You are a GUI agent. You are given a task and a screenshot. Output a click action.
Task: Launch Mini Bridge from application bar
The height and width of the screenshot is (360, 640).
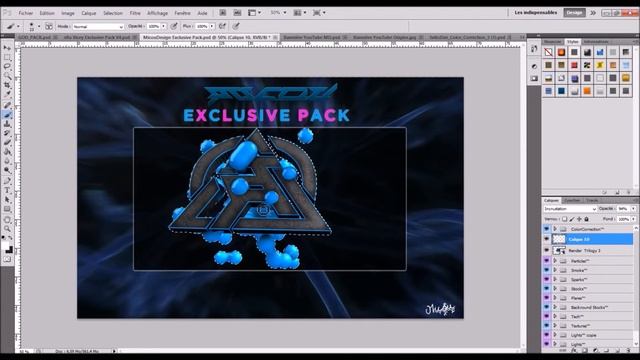(x=237, y=13)
